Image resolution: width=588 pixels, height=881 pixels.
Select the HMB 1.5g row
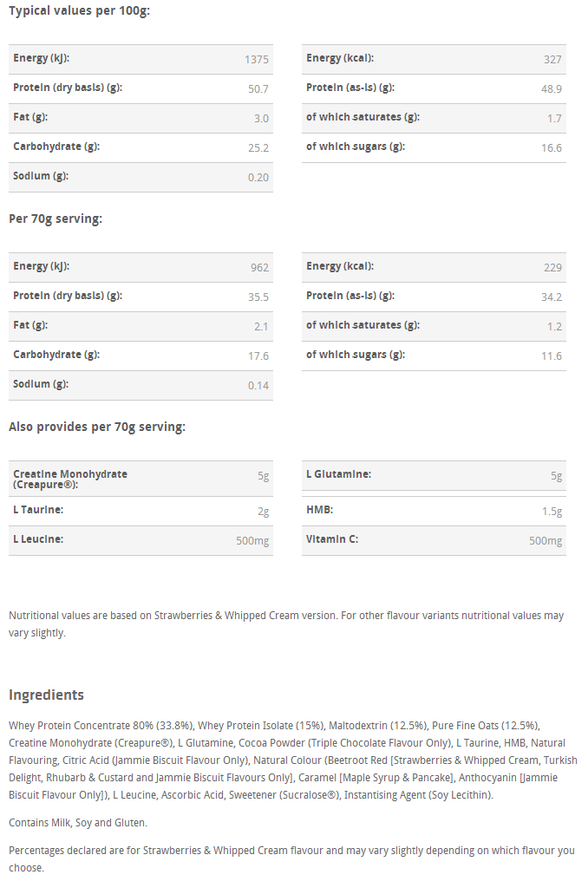(434, 512)
